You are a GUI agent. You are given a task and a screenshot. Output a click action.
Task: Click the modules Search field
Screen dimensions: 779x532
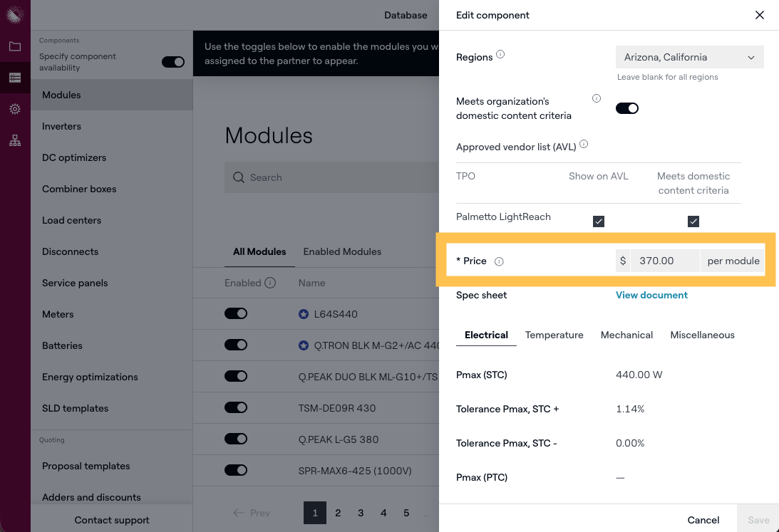[x=332, y=177]
